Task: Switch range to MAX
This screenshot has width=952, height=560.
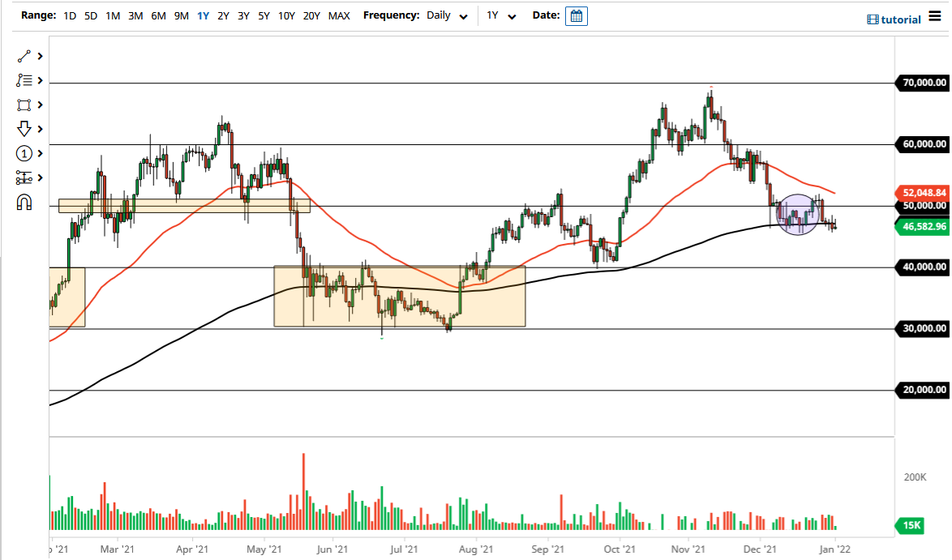Action: point(340,15)
